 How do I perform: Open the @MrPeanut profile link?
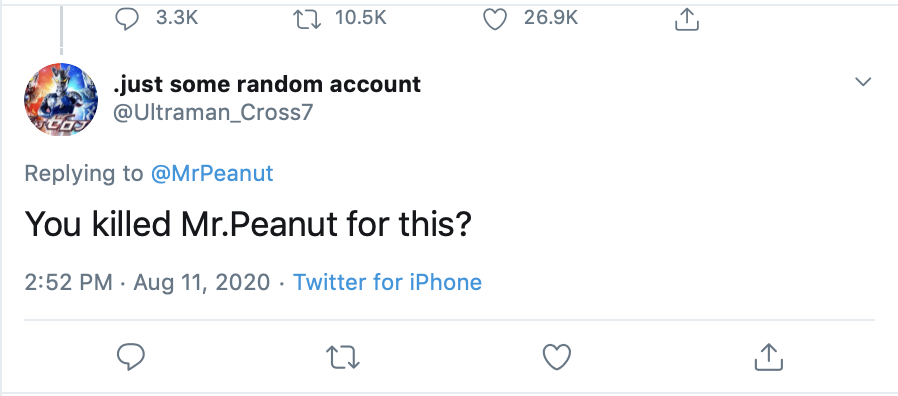212,173
